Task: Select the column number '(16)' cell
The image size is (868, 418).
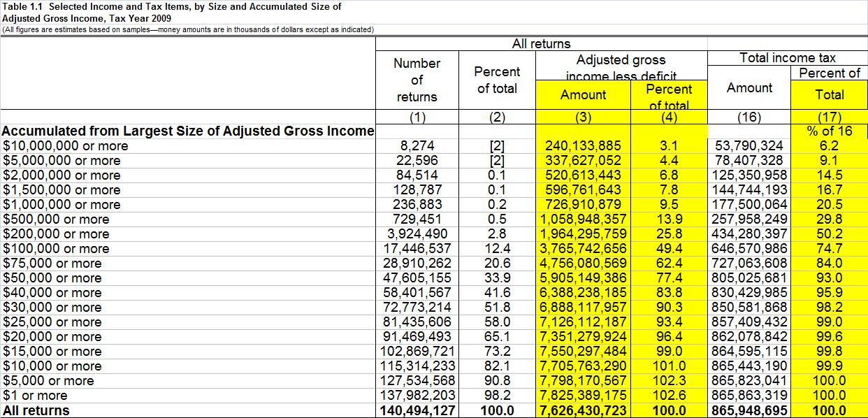Action: [749, 117]
